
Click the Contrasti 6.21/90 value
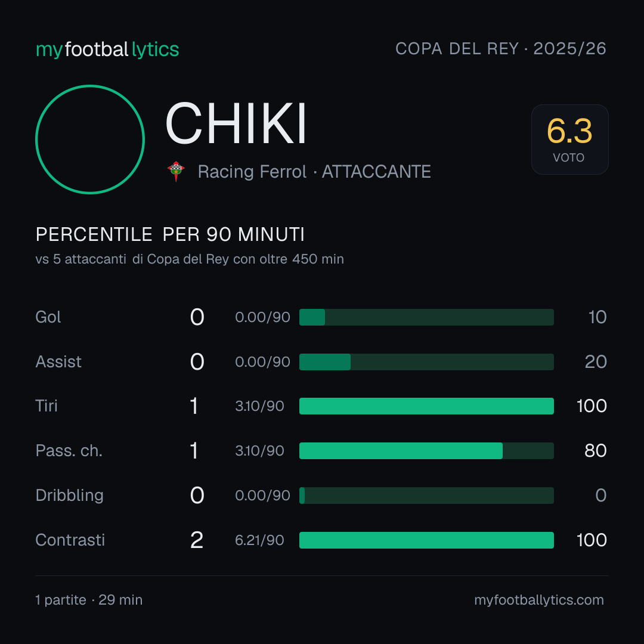259,540
